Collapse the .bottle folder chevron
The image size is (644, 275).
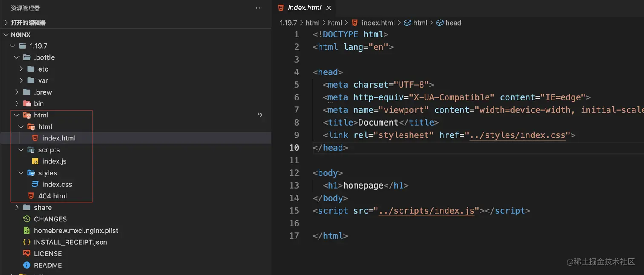click(x=17, y=57)
